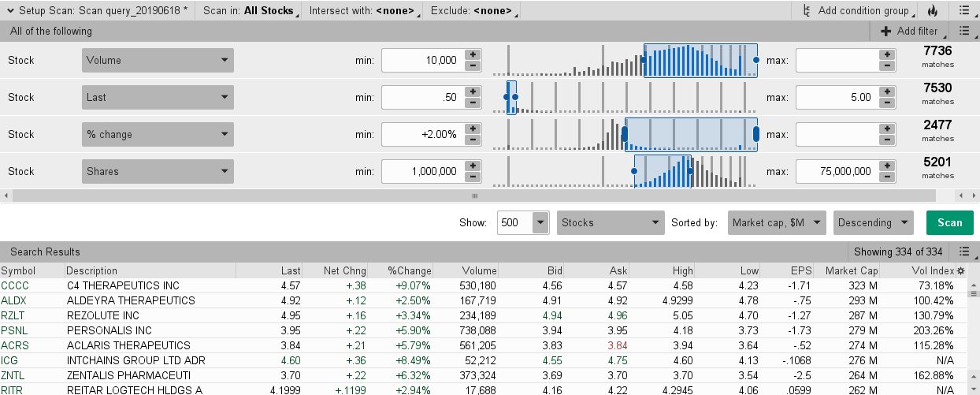Screen dimensions: 980x395
Task: Open the filter group list menu icon
Action: point(964,31)
